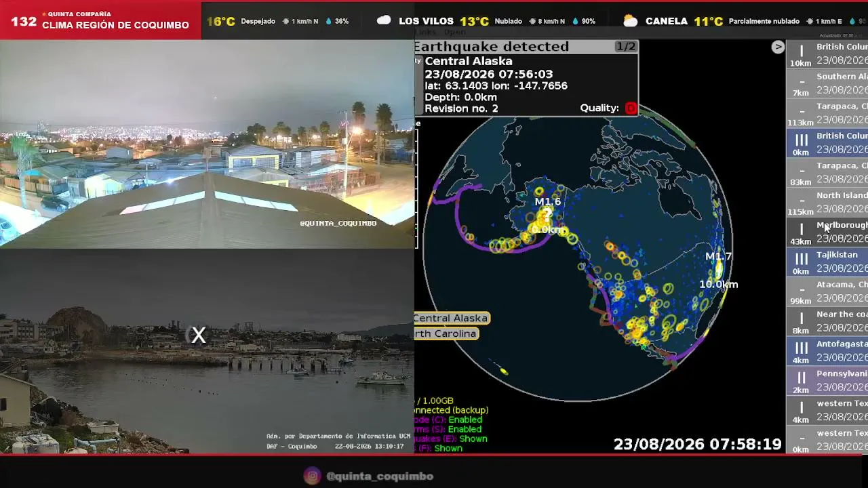The width and height of the screenshot is (868, 488).
Task: Click the connected (backup) status line
Action: tap(451, 410)
